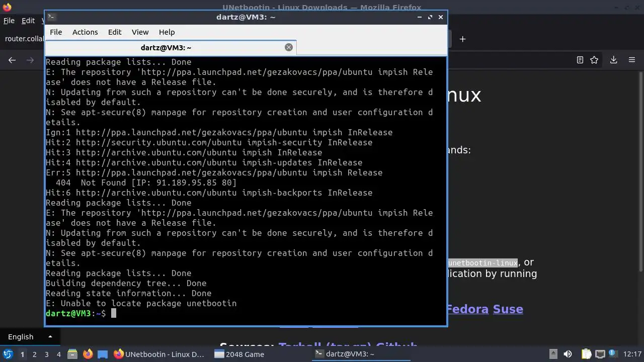The height and width of the screenshot is (362, 644).
Task: Expand the hidden system tray icons
Action: (553, 354)
